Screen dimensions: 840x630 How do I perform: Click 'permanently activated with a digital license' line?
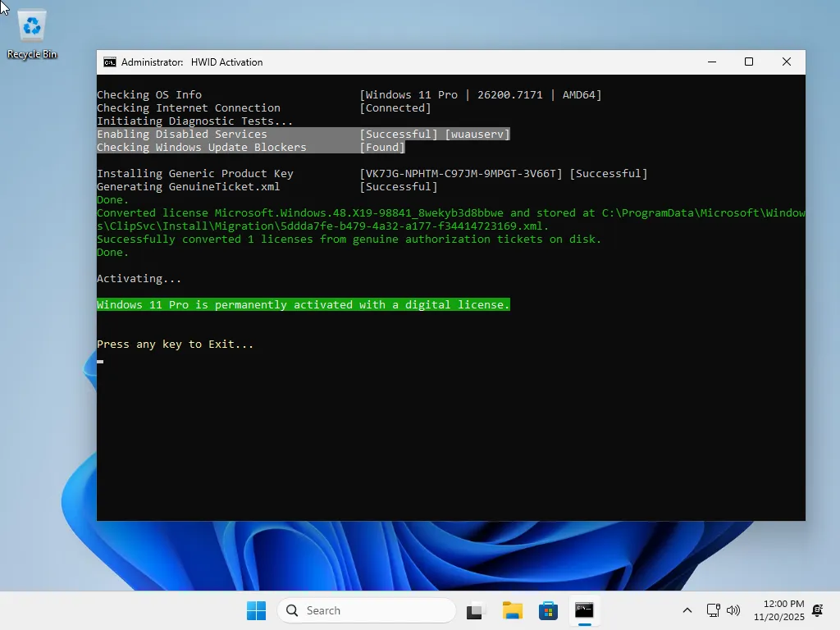tap(304, 305)
